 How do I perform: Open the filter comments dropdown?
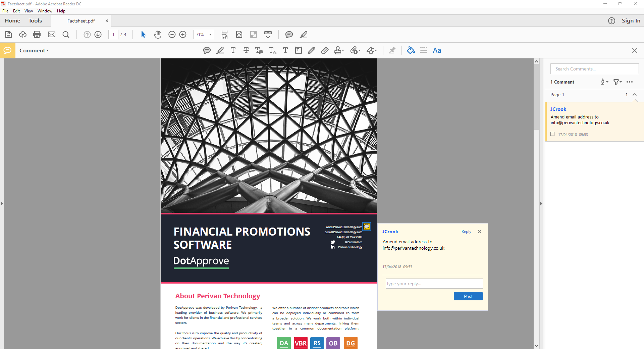(618, 82)
